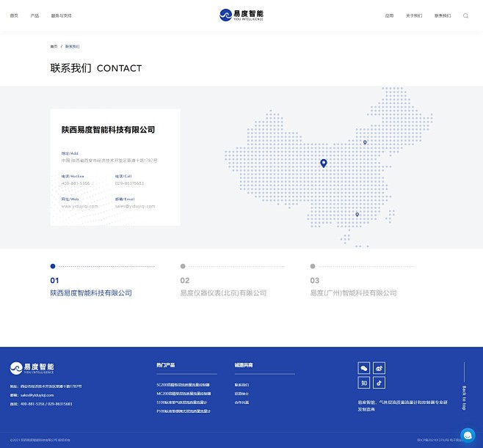483x448 pixels.
Task: Click the hotline number 400-881-5356
Action: (x=76, y=183)
